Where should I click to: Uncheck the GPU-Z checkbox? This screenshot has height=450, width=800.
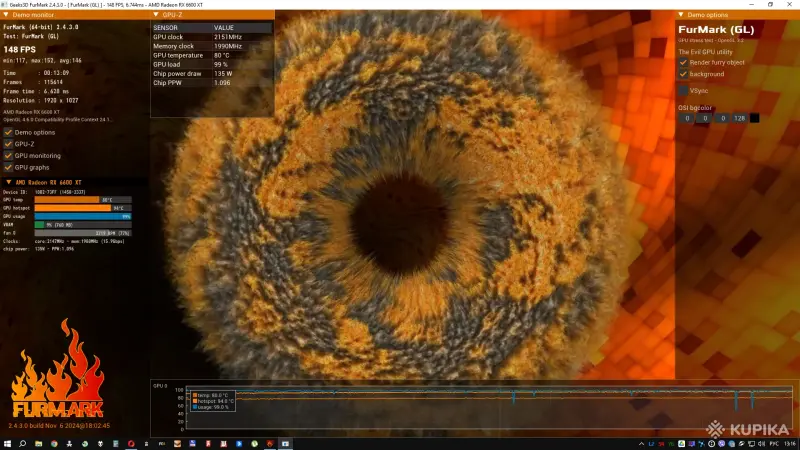[x=8, y=144]
